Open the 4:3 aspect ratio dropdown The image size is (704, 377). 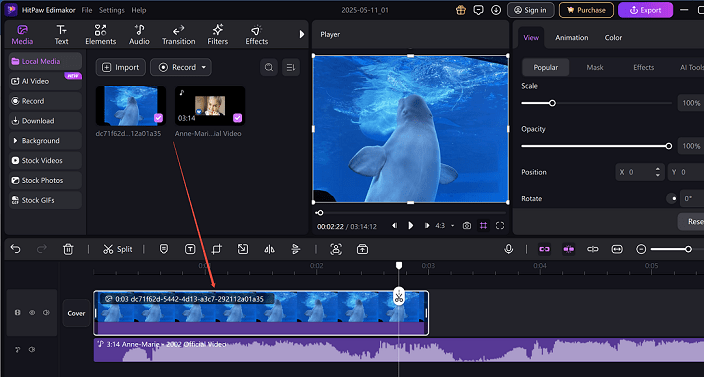[x=445, y=226]
